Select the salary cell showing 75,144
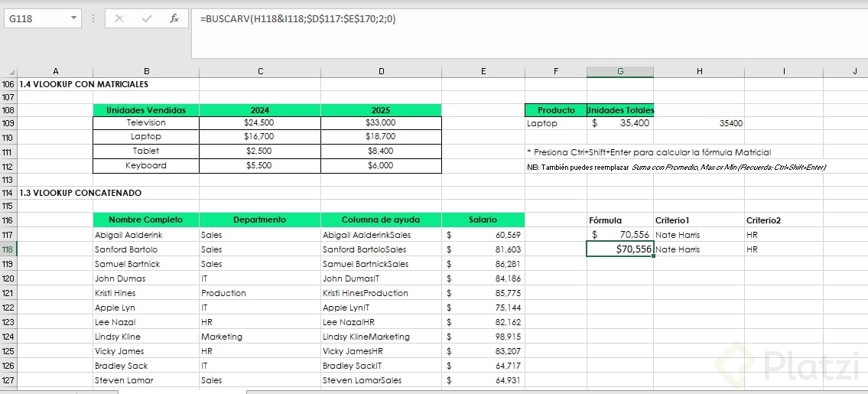This screenshot has height=394, width=868. click(x=483, y=308)
